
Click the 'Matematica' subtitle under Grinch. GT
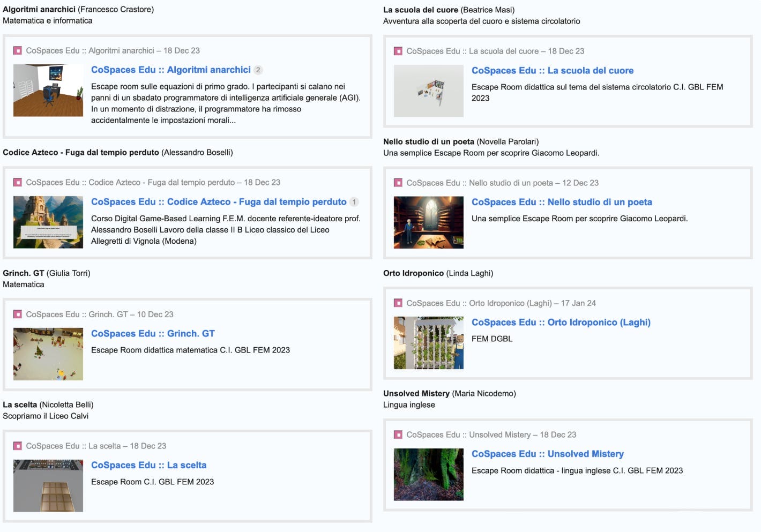(x=24, y=284)
